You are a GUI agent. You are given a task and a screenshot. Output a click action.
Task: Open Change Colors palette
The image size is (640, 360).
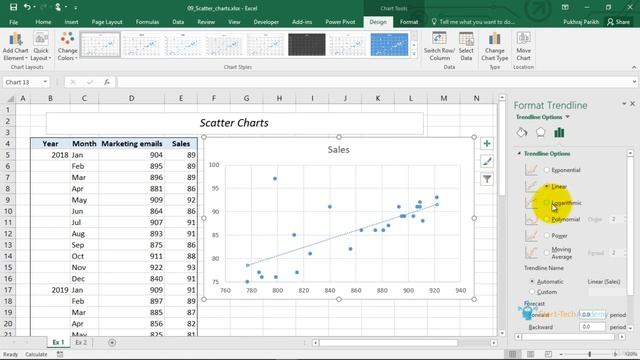tap(67, 47)
